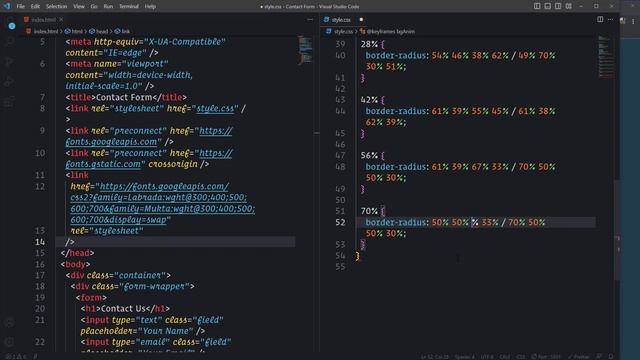Open More Actions for style.css editor group
640x360 pixels.
coord(611,20)
